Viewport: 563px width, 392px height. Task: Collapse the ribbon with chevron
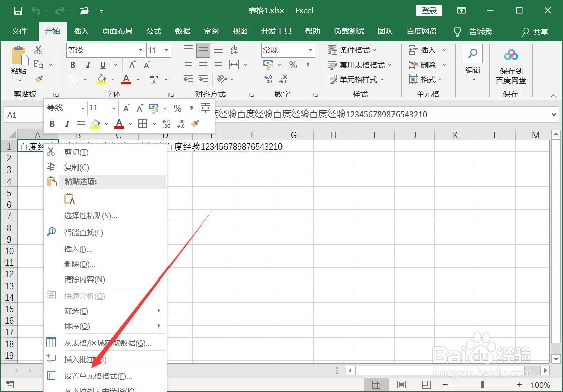(x=553, y=95)
